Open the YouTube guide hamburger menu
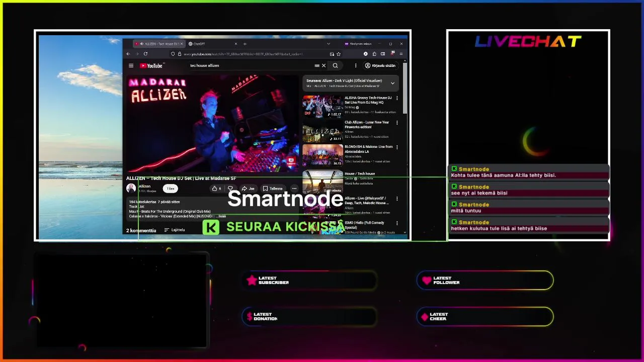Viewport: 644px width, 362px height. (131, 65)
